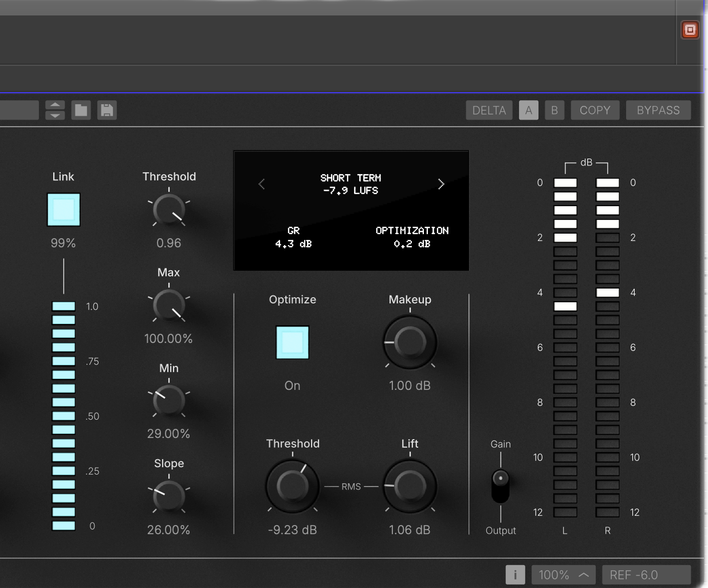Screen dimensions: 708x588
Task: Click the OPTIMIZATION 0.2 dB readout
Action: (x=412, y=237)
